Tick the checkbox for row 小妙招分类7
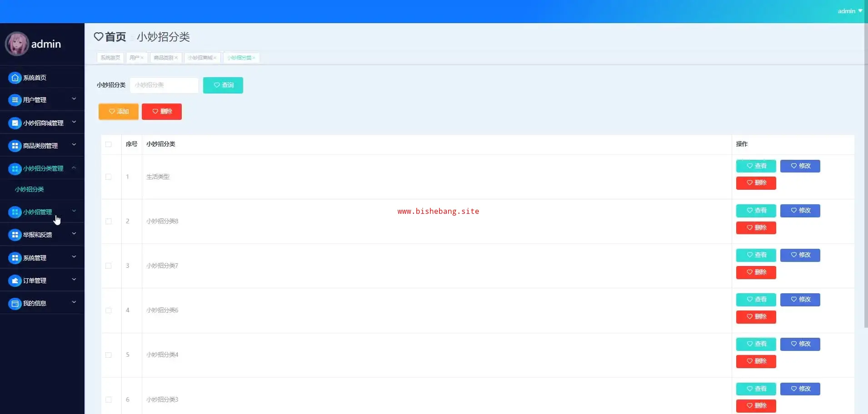The height and width of the screenshot is (414, 868). (109, 266)
